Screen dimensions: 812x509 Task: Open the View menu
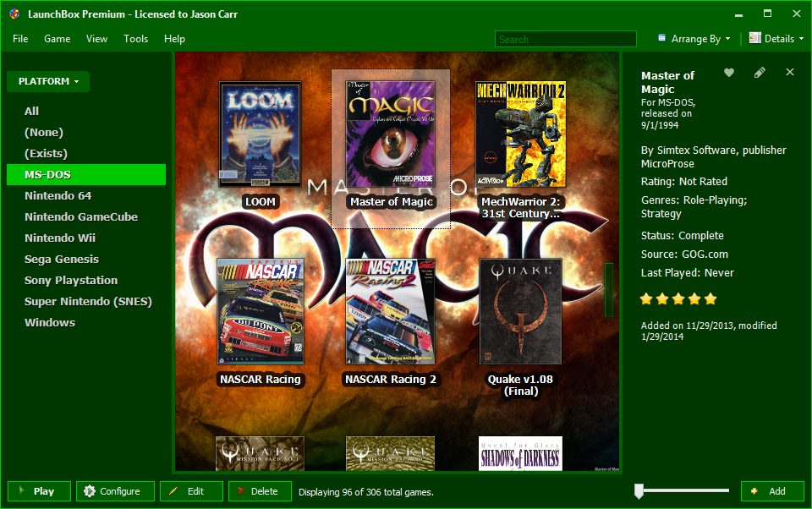pyautogui.click(x=96, y=39)
